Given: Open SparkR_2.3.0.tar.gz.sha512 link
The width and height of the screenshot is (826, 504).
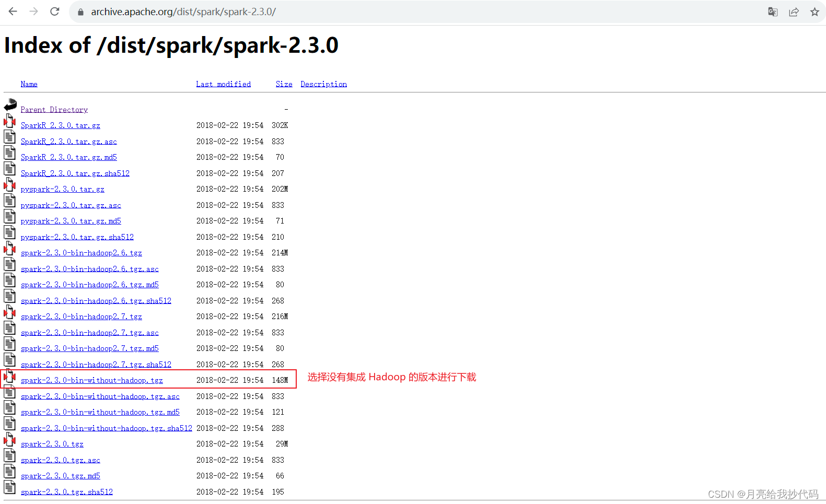Looking at the screenshot, I should coord(75,173).
